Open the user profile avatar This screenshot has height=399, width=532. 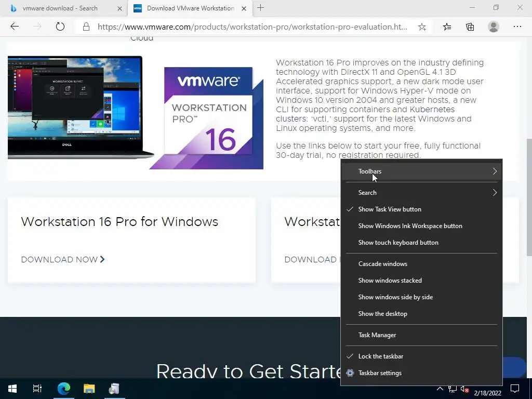(x=494, y=26)
